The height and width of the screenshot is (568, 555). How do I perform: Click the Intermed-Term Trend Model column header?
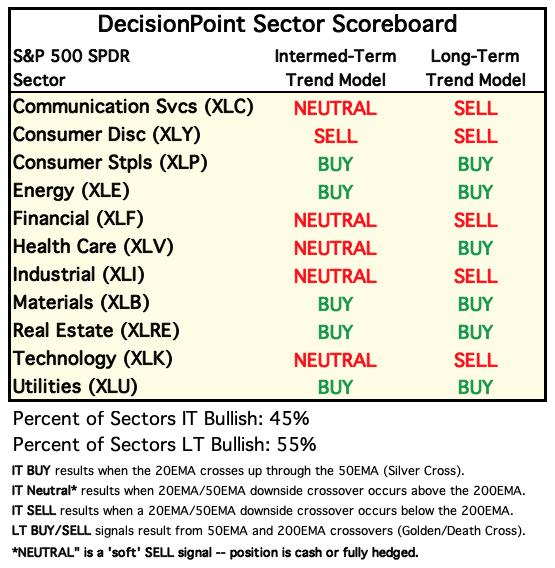335,68
